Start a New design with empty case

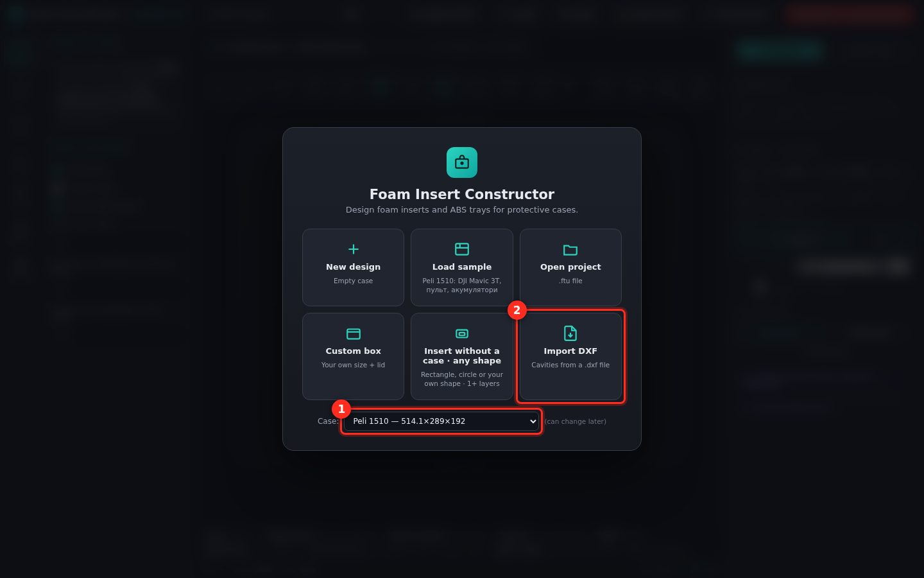click(353, 267)
